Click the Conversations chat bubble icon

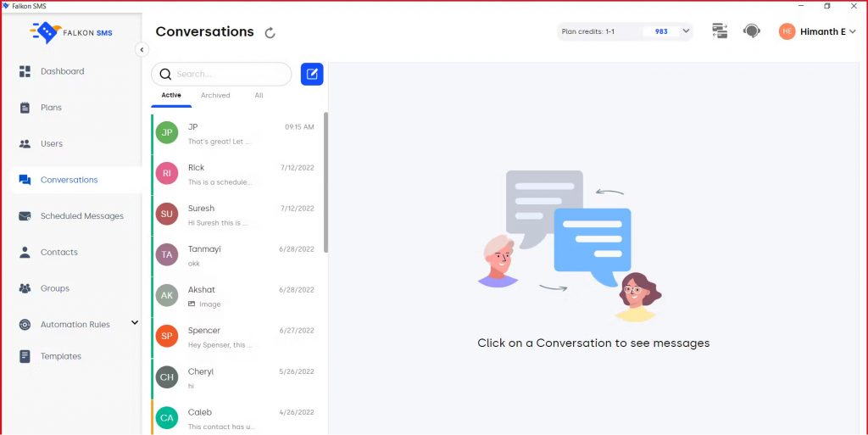[25, 180]
